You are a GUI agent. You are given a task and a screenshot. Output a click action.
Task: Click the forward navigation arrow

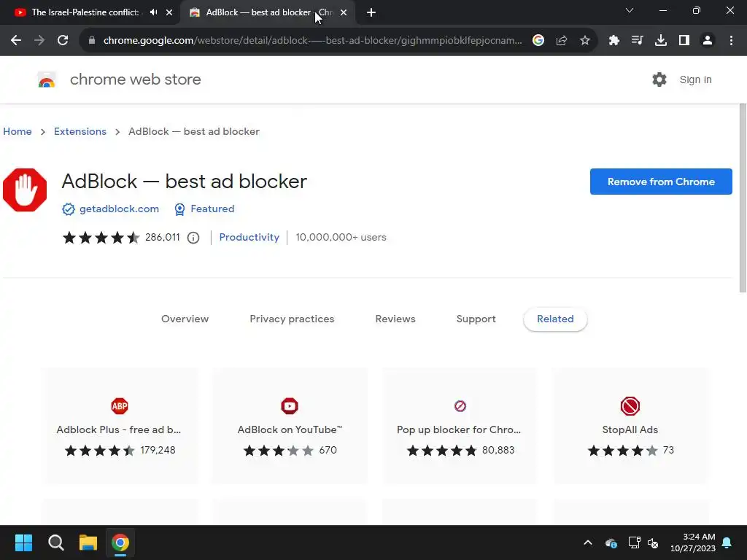tap(39, 41)
